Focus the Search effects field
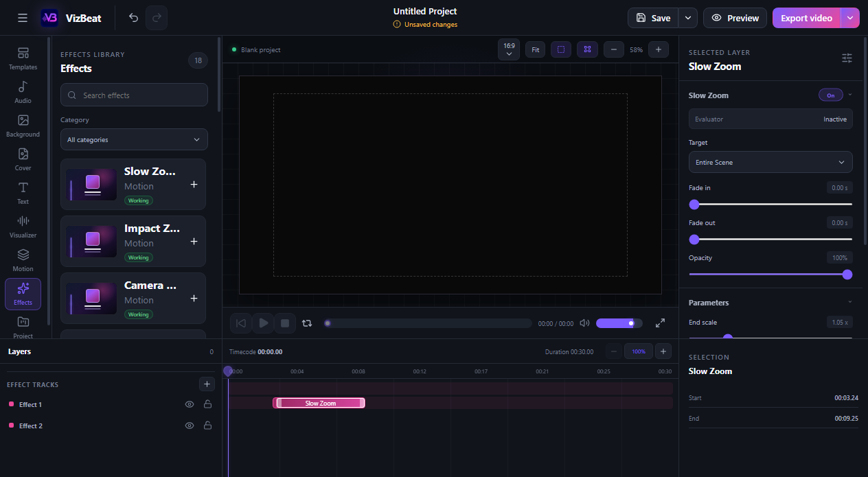The width and height of the screenshot is (868, 477). coord(134,95)
